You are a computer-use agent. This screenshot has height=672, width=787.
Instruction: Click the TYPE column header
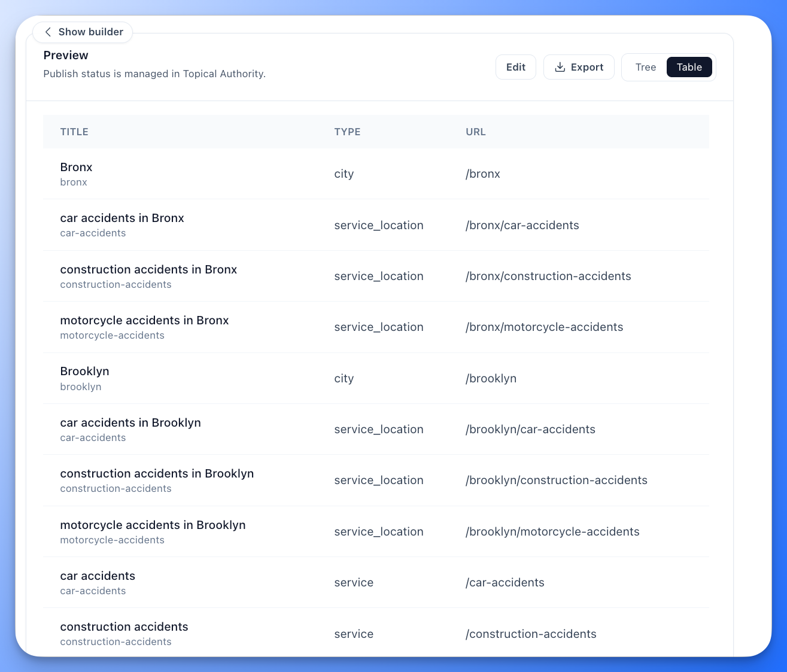(x=348, y=132)
